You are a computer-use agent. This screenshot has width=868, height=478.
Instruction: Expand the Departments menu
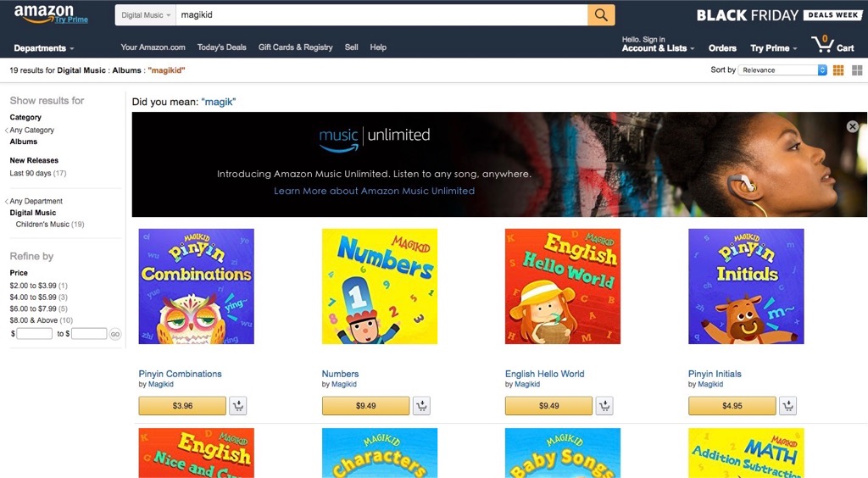click(x=44, y=48)
